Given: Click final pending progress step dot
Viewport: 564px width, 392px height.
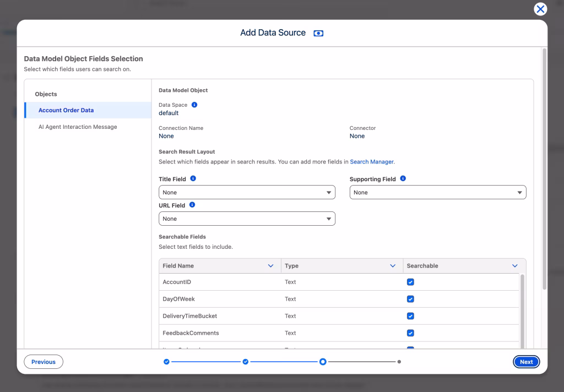Looking at the screenshot, I should (x=399, y=362).
